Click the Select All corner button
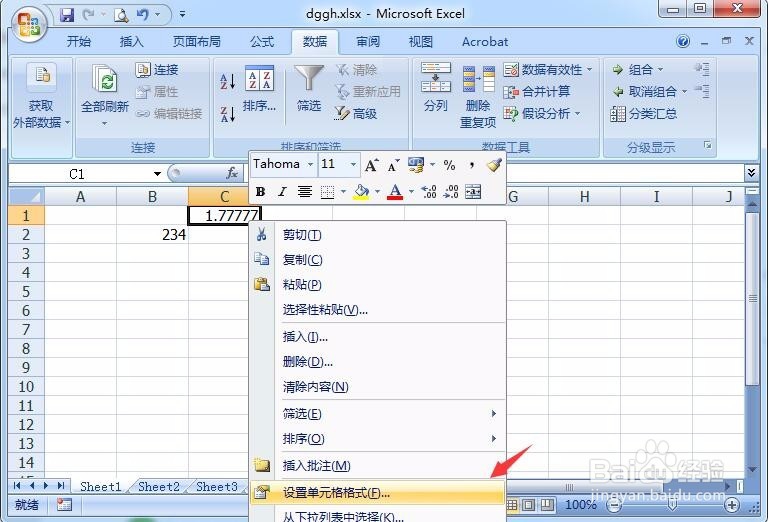 click(26, 196)
